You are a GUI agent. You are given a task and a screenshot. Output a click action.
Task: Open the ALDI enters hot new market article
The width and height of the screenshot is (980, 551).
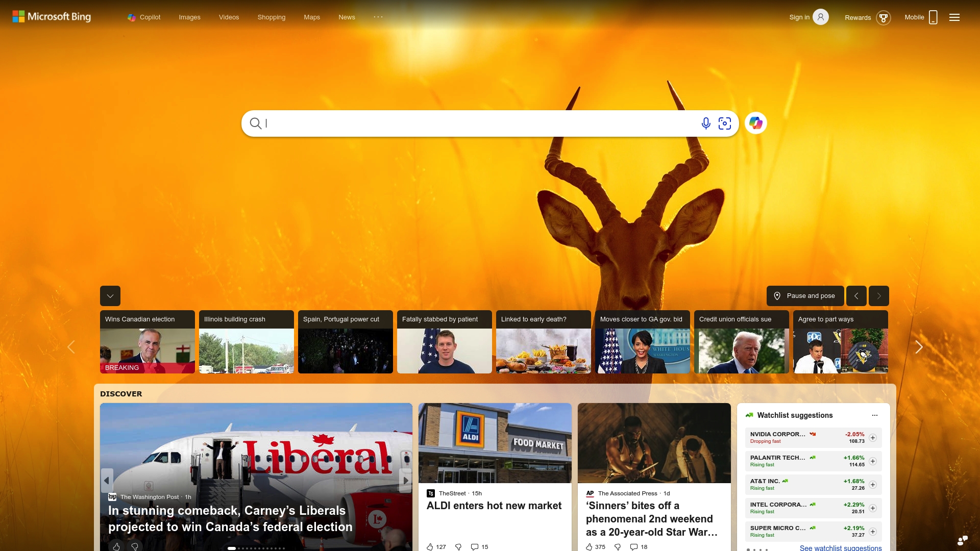[x=494, y=506]
